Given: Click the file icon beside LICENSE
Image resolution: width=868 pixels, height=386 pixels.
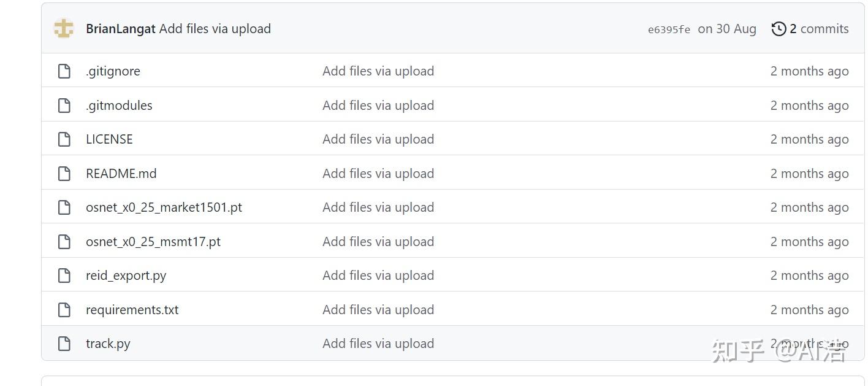Looking at the screenshot, I should (64, 139).
